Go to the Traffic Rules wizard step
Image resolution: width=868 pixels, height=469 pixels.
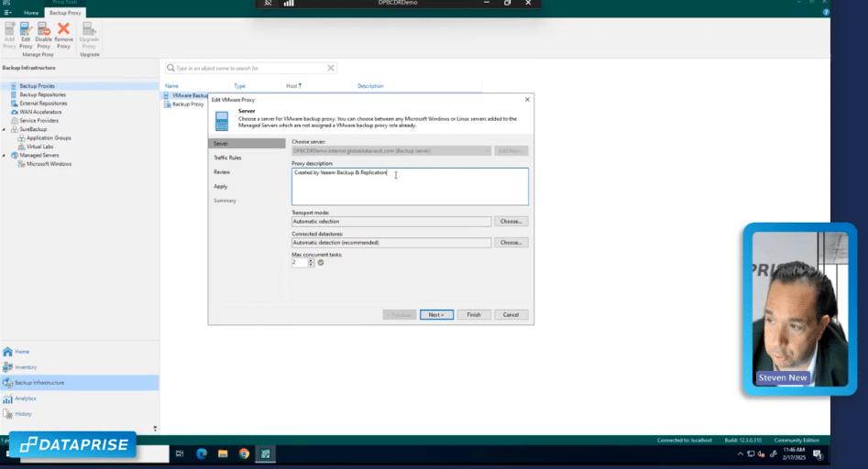(x=227, y=158)
